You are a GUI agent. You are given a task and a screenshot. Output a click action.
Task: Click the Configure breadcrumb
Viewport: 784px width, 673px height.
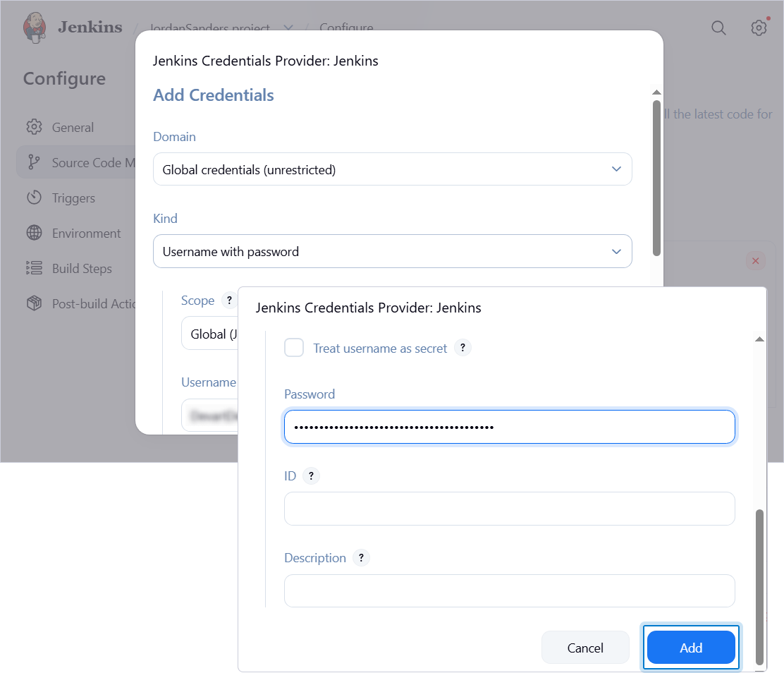coord(346,27)
